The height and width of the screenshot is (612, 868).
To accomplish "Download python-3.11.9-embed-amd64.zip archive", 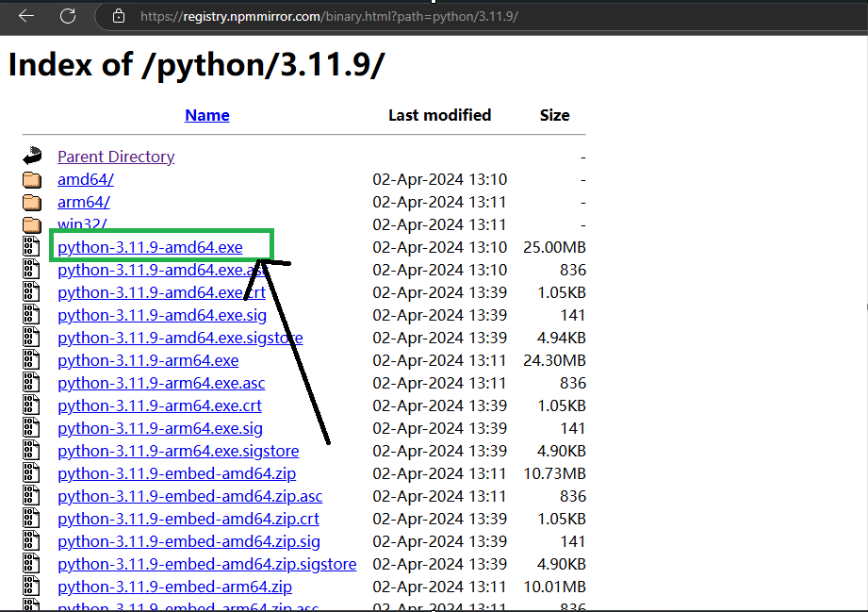I will tap(176, 473).
